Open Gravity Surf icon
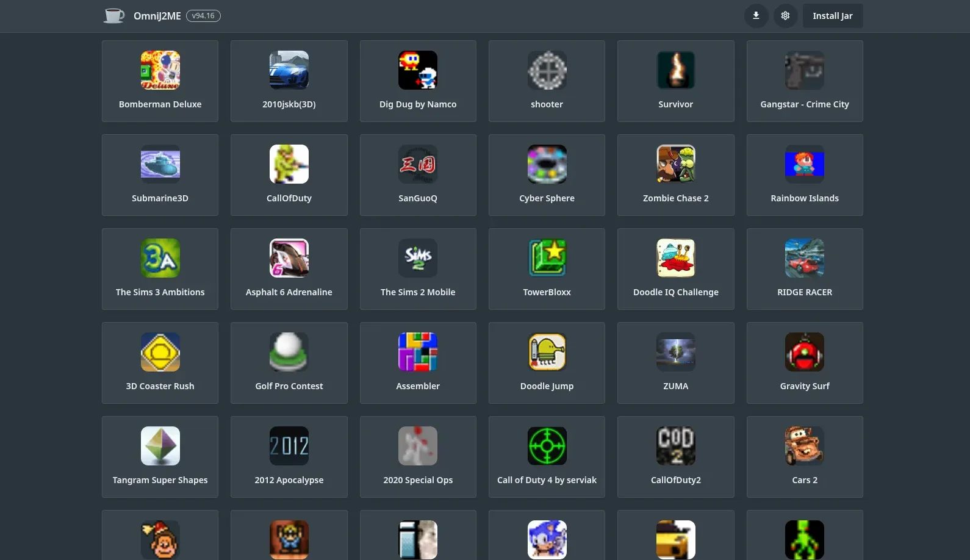 point(805,352)
